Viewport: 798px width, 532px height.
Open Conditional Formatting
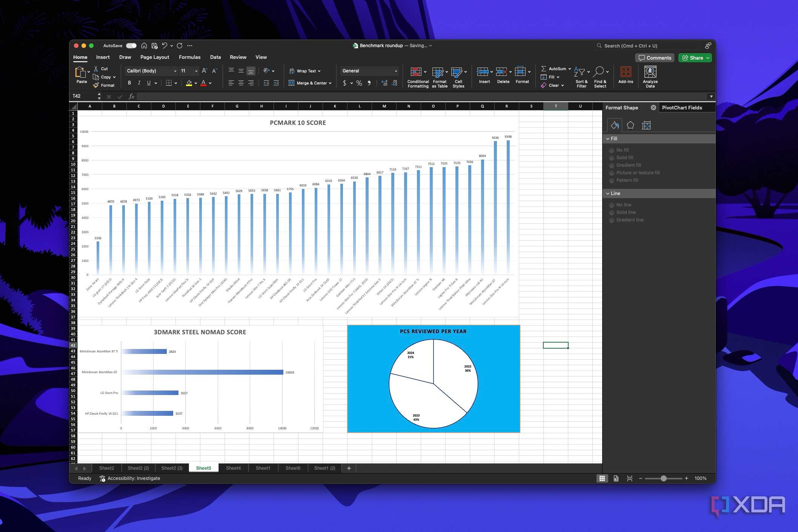pyautogui.click(x=418, y=78)
